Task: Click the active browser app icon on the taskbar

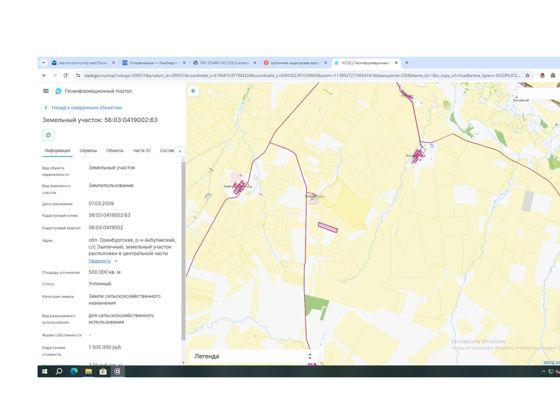Action: pos(117,371)
